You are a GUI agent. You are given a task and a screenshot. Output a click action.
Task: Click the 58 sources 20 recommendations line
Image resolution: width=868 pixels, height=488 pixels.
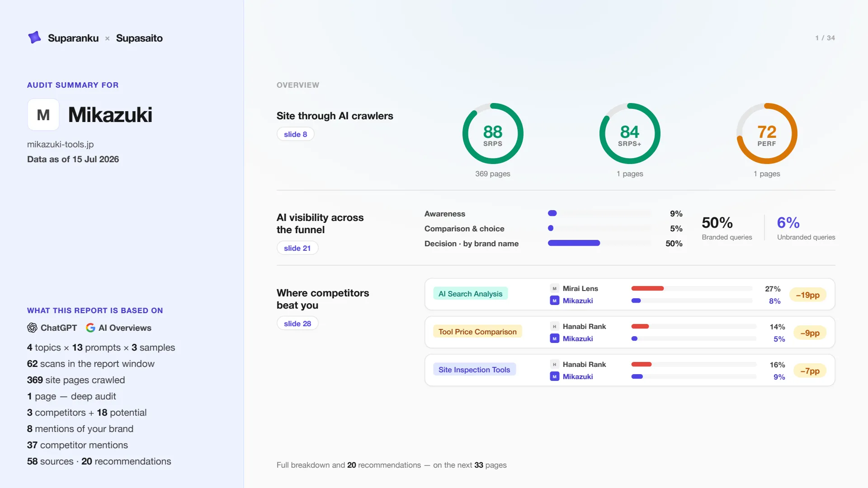pos(99,461)
